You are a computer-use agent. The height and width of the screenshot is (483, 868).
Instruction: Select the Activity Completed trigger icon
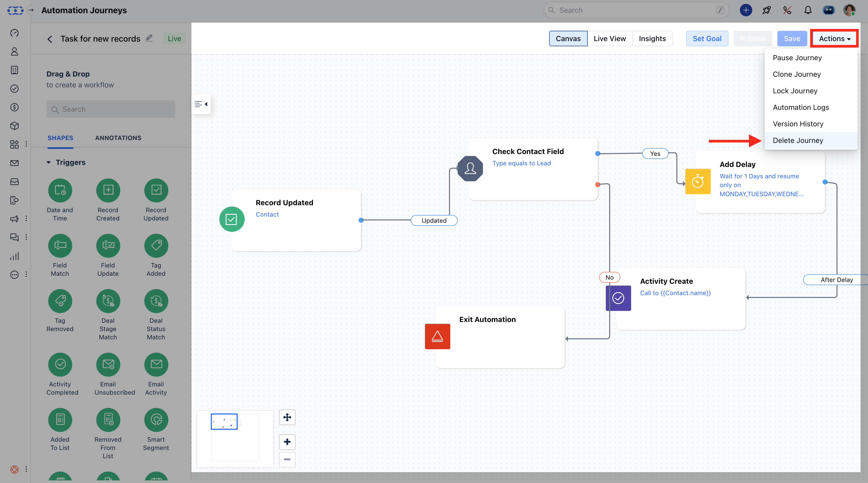(60, 364)
